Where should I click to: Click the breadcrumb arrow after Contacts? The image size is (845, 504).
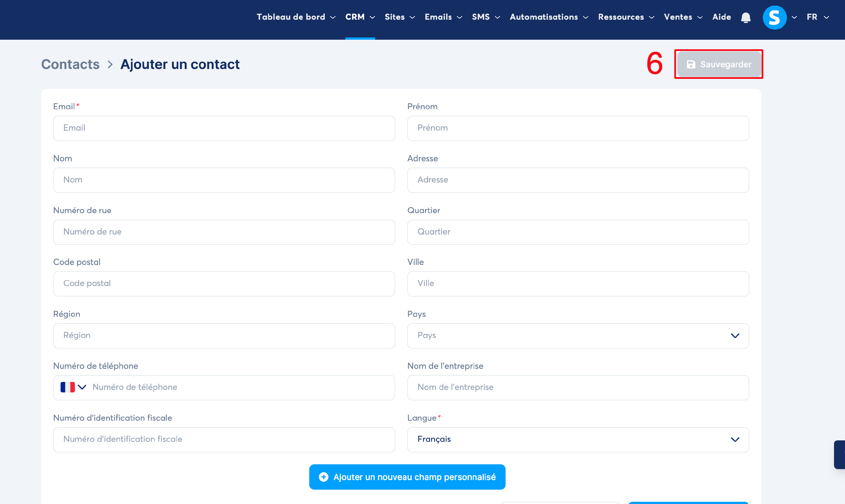pos(110,64)
